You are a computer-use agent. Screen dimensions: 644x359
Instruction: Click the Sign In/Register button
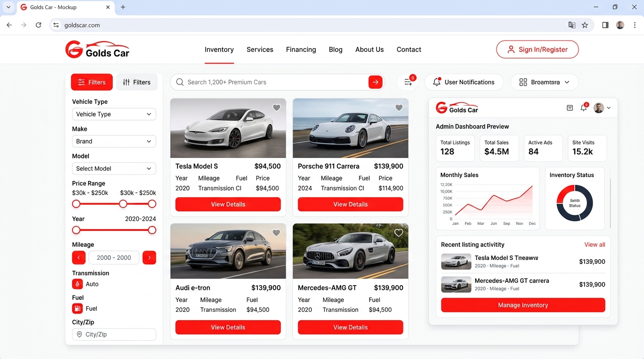[x=537, y=50]
